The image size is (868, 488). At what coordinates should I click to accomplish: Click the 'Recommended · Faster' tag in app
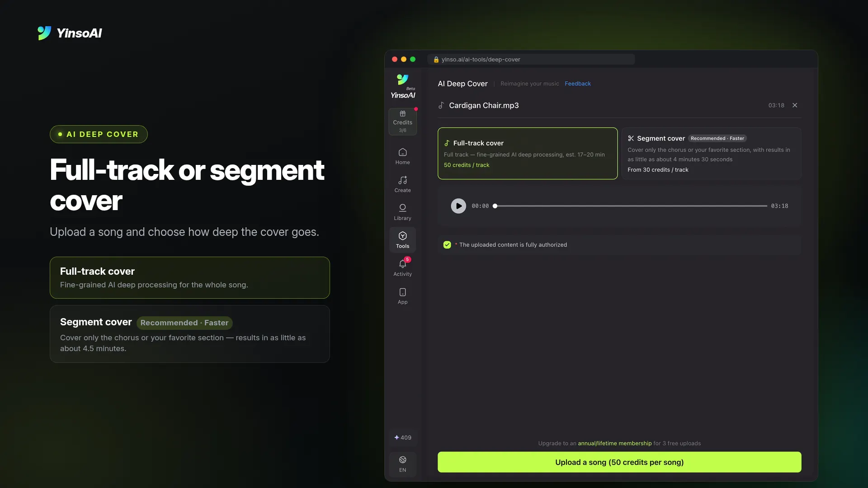click(x=717, y=138)
